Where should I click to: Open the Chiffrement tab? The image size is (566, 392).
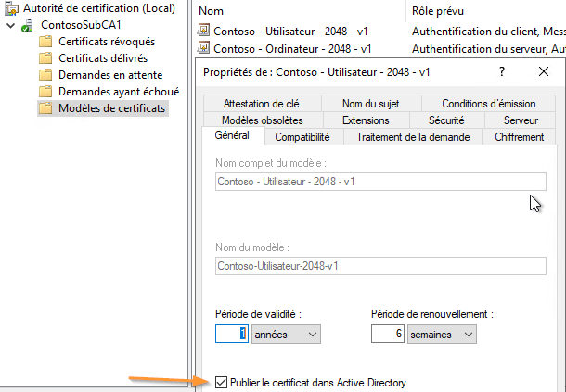pos(519,137)
